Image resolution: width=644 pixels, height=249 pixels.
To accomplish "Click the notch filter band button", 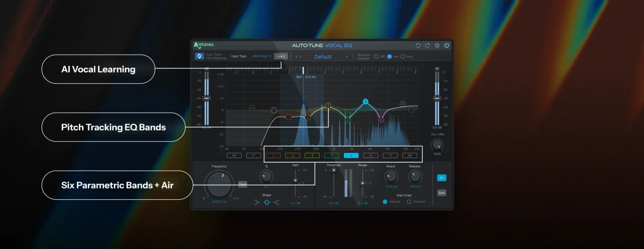I will click(234, 155).
